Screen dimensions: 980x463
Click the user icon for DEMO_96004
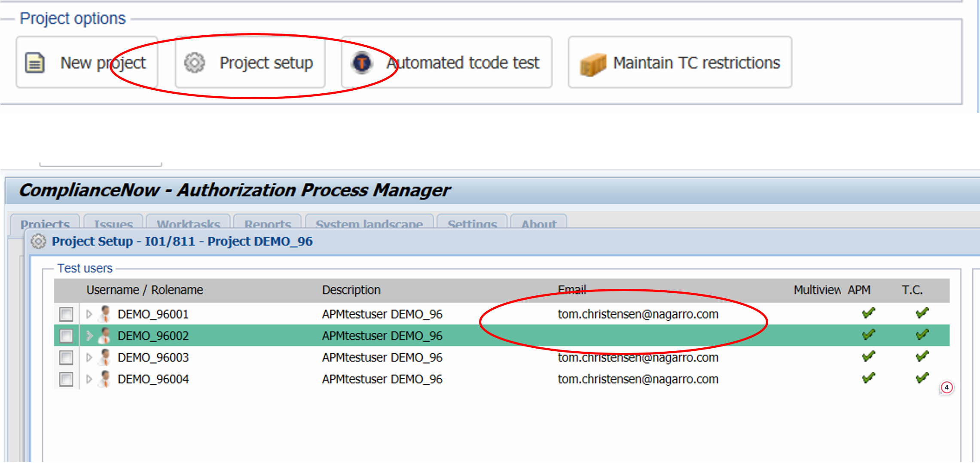coord(104,379)
